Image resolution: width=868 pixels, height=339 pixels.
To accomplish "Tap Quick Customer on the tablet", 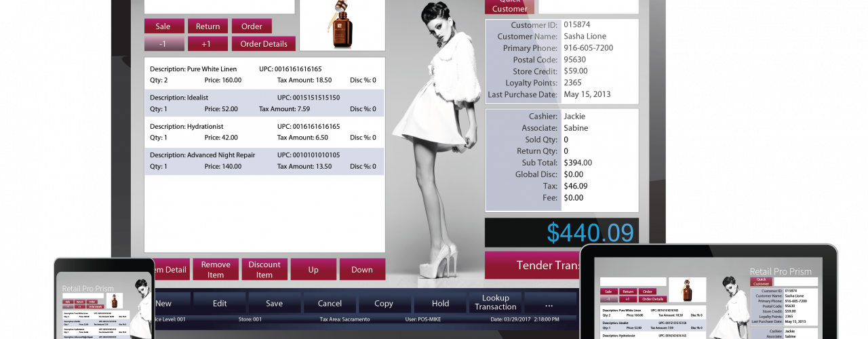I will [x=761, y=281].
